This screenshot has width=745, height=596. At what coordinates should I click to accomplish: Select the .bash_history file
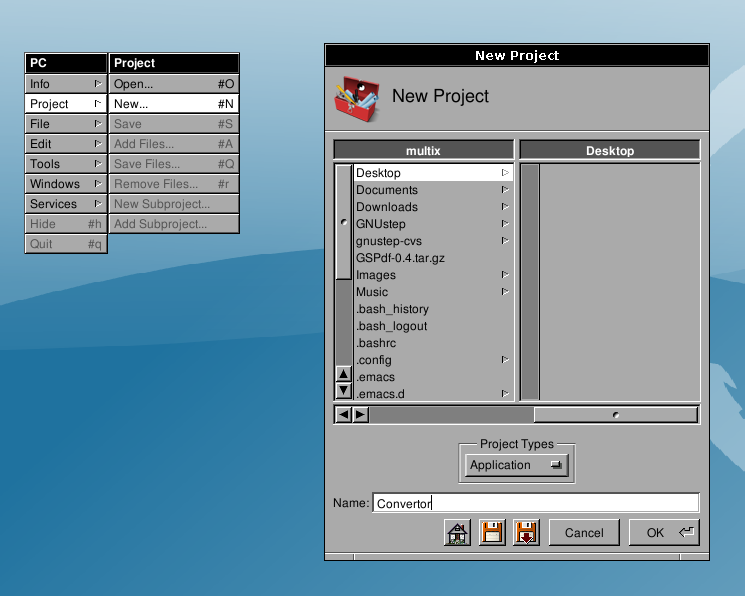(392, 309)
